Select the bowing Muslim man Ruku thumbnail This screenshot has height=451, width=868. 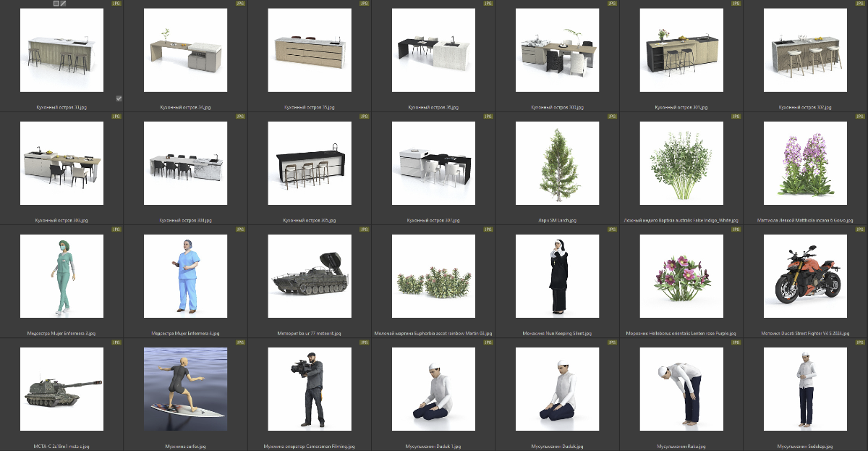click(x=681, y=389)
